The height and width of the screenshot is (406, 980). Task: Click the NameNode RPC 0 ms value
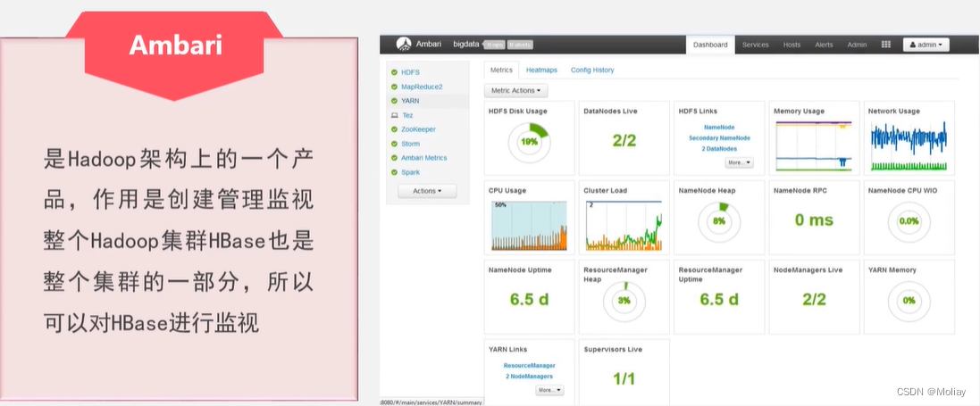tap(814, 220)
